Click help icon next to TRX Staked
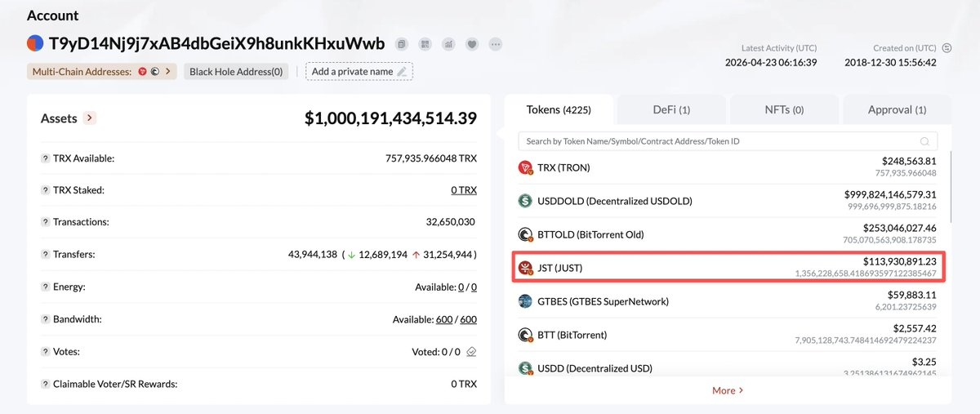The height and width of the screenshot is (414, 980). [x=46, y=190]
